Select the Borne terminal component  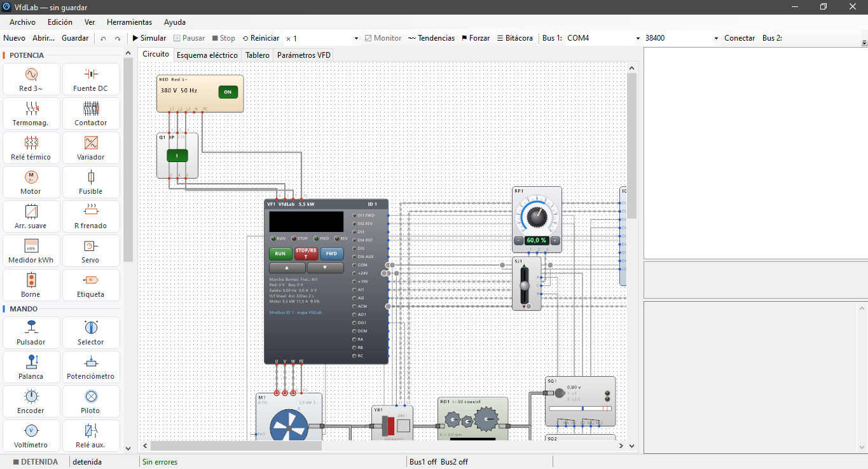tap(31, 285)
